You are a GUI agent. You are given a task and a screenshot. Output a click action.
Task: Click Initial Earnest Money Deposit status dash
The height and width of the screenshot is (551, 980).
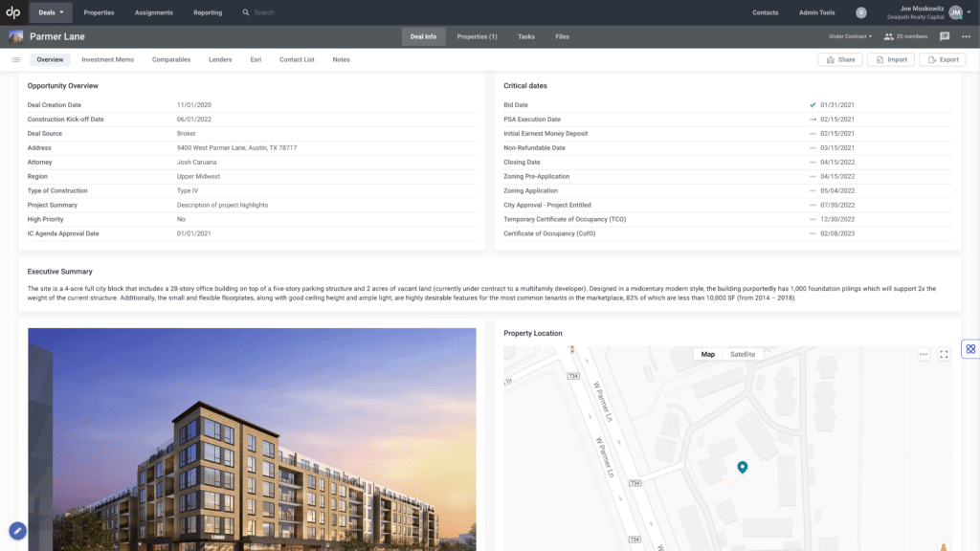[x=813, y=134]
